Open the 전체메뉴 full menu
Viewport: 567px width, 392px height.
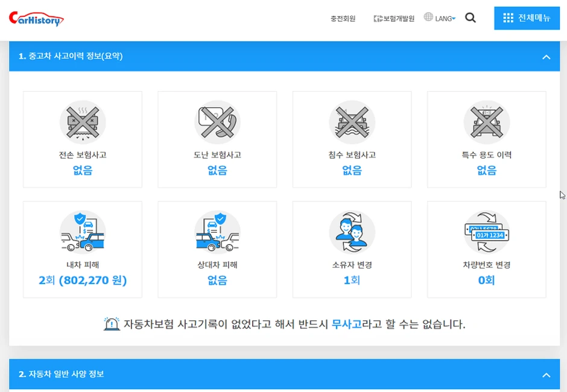527,17
